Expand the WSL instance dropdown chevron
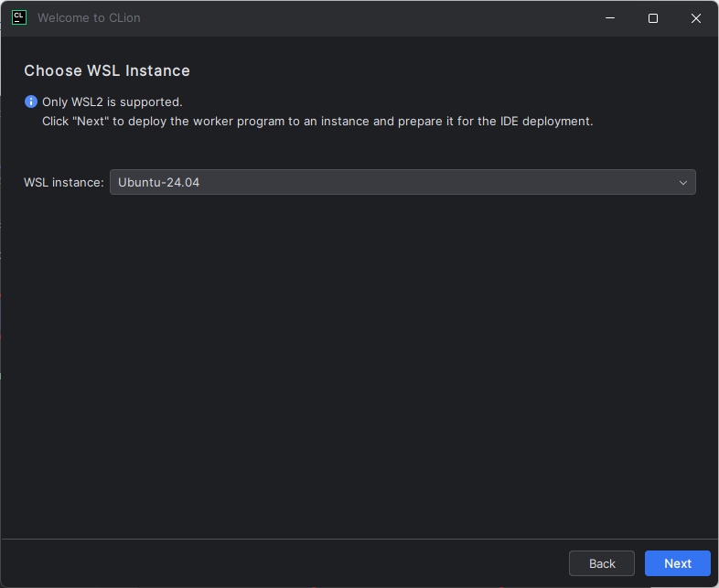The width and height of the screenshot is (719, 588). point(682,182)
